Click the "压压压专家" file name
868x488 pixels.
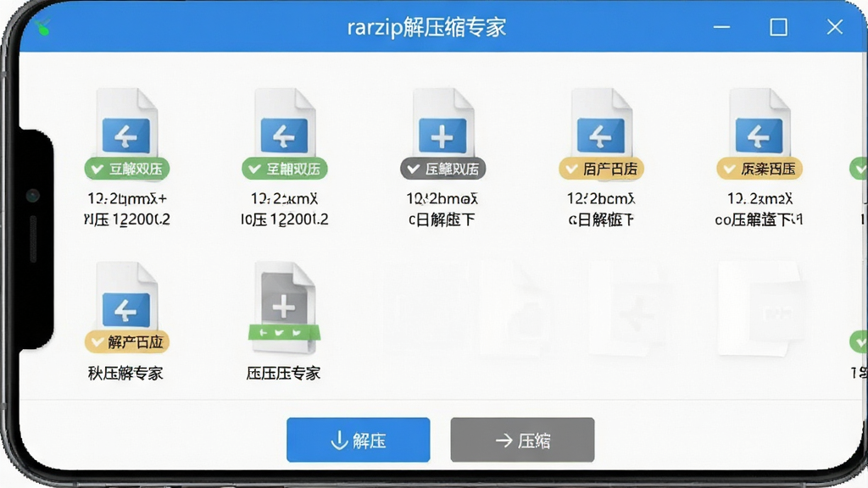click(x=283, y=373)
